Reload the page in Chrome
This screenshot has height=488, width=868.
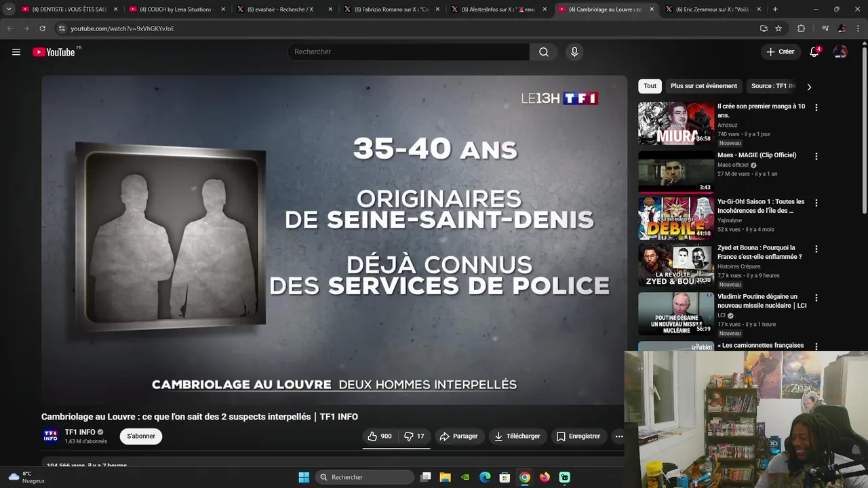(42, 28)
